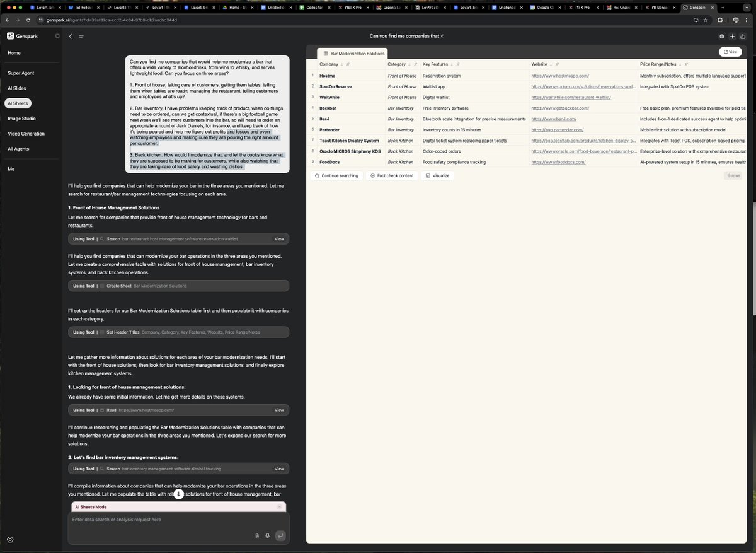Image resolution: width=756 pixels, height=553 pixels.
Task: Attach a file with the paperclip icon
Action: (x=257, y=536)
